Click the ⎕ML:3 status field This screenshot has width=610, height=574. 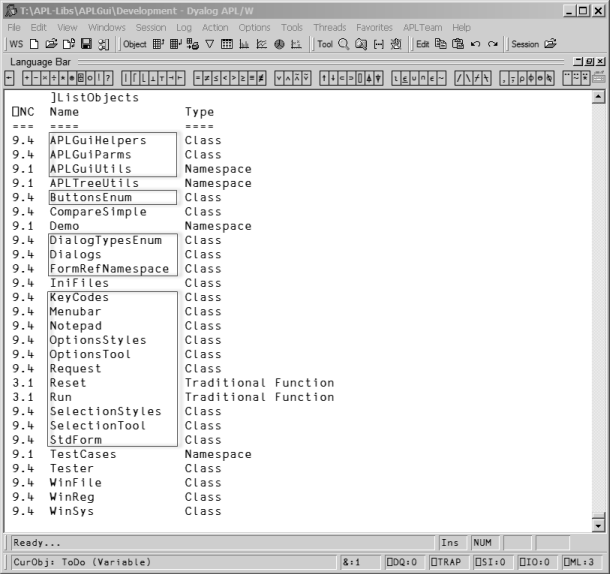pos(583,562)
